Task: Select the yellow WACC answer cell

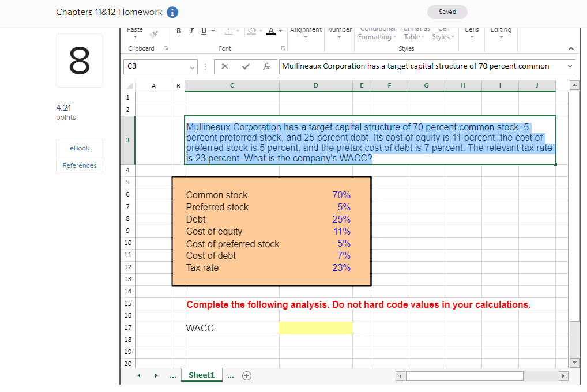Action: tap(316, 328)
